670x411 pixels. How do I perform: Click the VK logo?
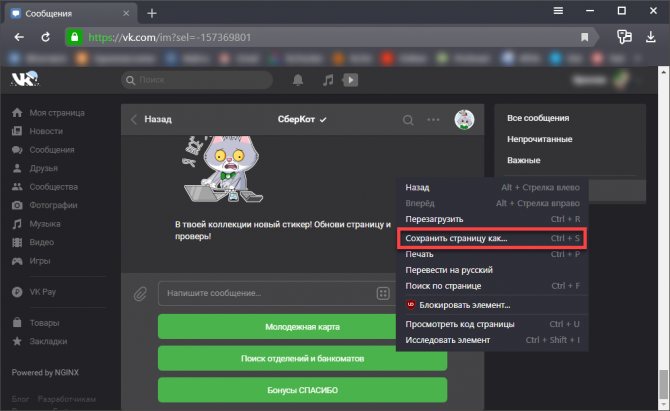pyautogui.click(x=25, y=79)
